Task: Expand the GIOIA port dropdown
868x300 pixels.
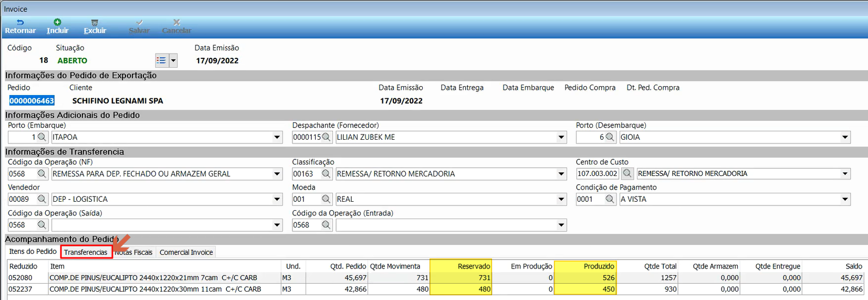Action: point(845,137)
